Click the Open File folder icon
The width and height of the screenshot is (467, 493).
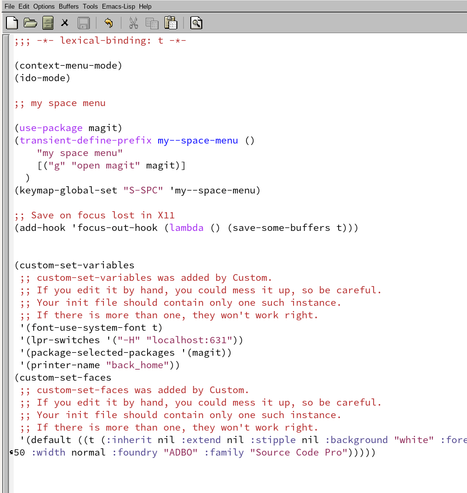[30, 23]
